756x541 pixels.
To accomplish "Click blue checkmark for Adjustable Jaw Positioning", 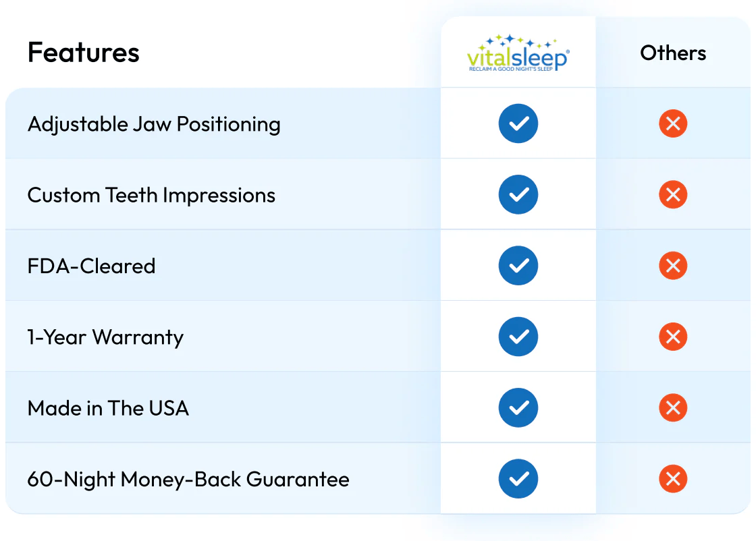I will (518, 123).
